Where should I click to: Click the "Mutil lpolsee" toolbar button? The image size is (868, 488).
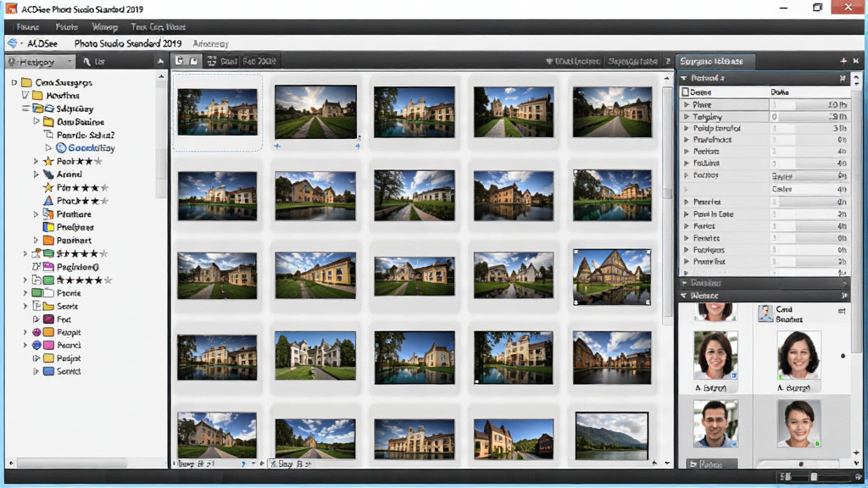pos(573,61)
